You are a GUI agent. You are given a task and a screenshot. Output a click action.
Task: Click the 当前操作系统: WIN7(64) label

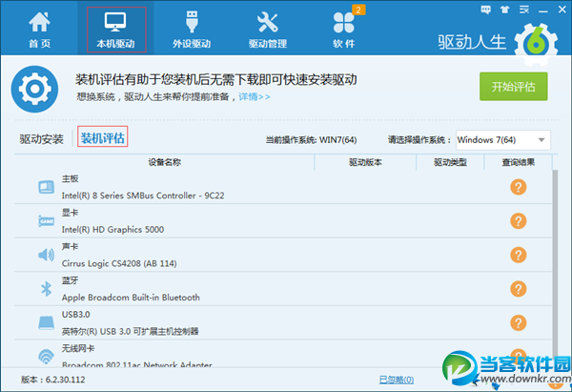click(x=311, y=140)
